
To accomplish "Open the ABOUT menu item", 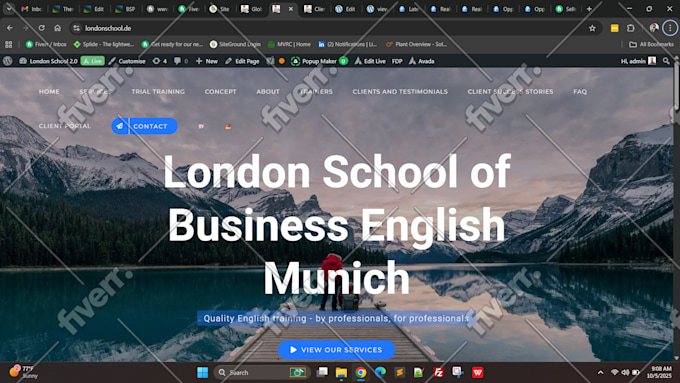I will (268, 92).
